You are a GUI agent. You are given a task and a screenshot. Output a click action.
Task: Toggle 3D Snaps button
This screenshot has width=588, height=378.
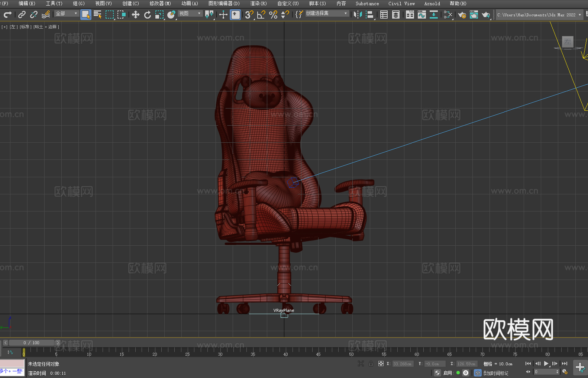(249, 14)
